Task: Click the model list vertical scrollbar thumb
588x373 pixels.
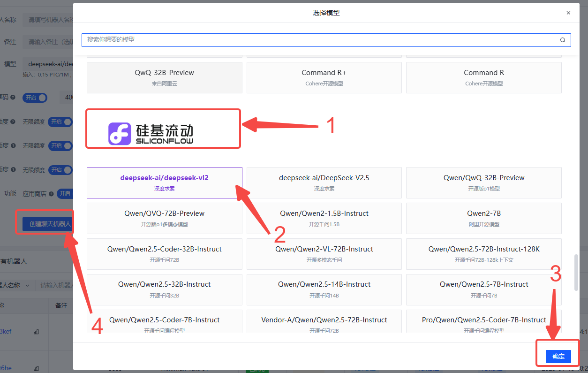Action: pos(576,273)
